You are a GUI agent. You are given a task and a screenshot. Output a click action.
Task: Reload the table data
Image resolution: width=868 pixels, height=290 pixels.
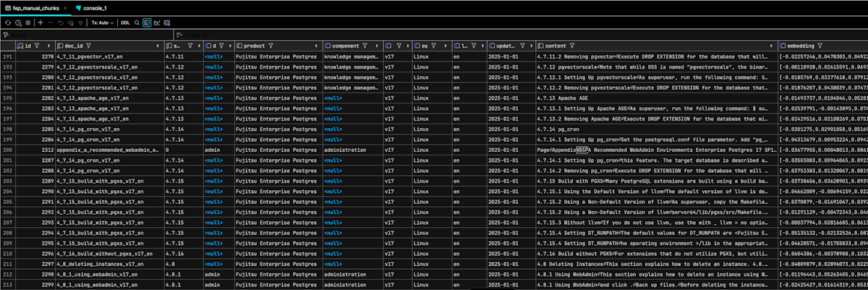point(7,22)
